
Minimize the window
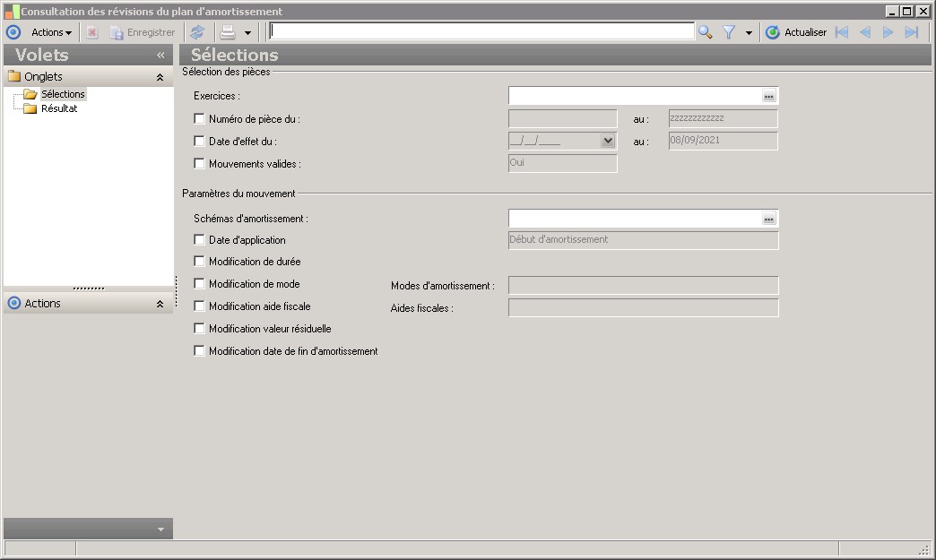click(892, 12)
